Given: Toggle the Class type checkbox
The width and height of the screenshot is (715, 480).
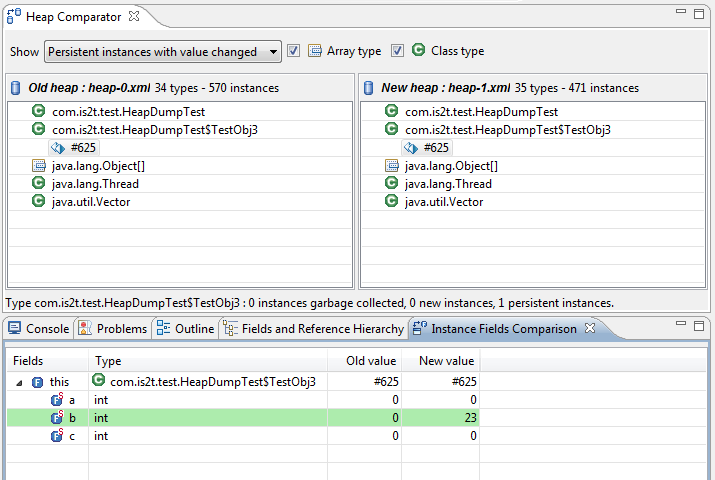Looking at the screenshot, I should (x=397, y=51).
